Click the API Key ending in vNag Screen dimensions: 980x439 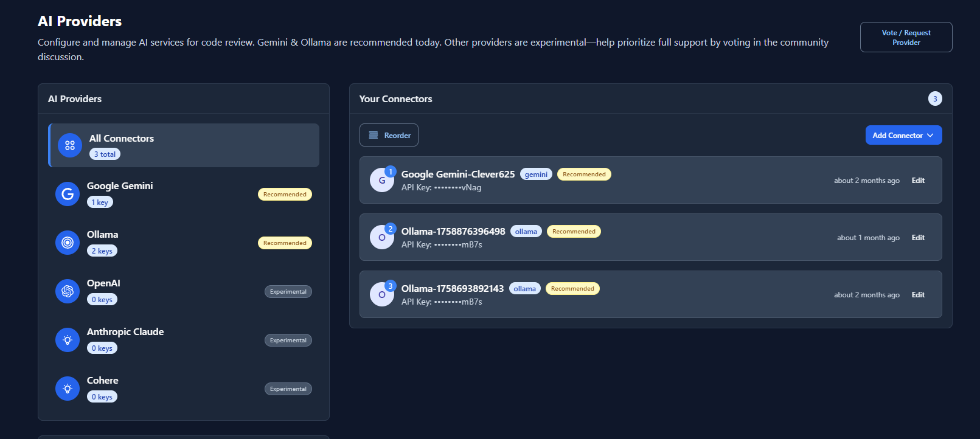pyautogui.click(x=441, y=188)
